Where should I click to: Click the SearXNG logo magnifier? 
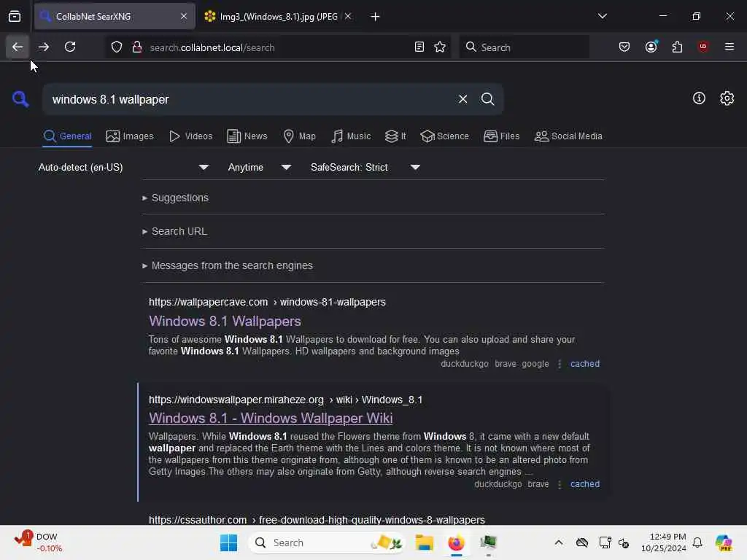20,99
